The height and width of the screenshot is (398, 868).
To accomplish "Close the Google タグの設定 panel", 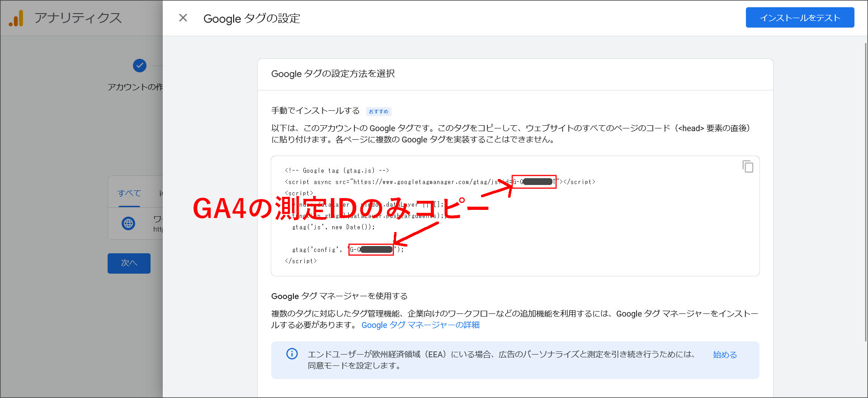I will pos(183,18).
